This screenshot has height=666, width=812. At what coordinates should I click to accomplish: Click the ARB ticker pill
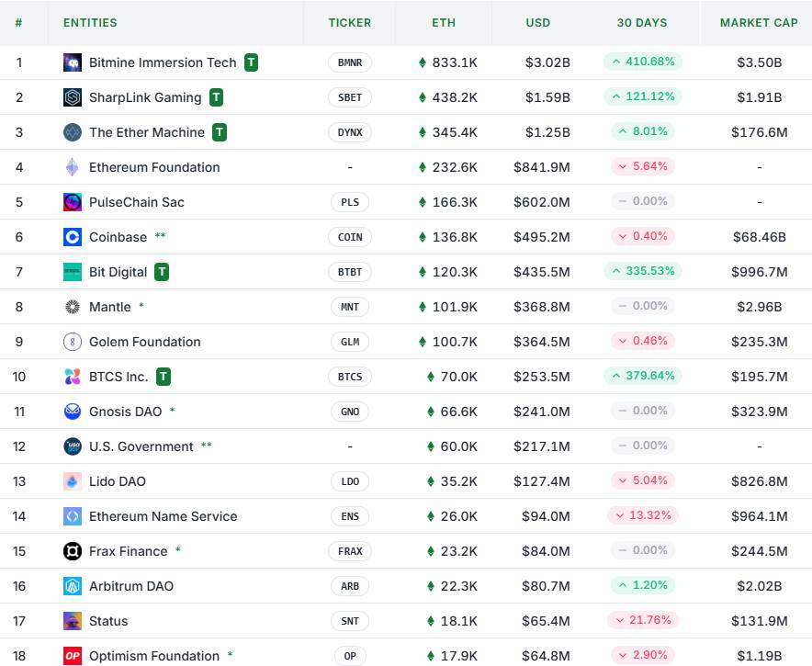350,586
